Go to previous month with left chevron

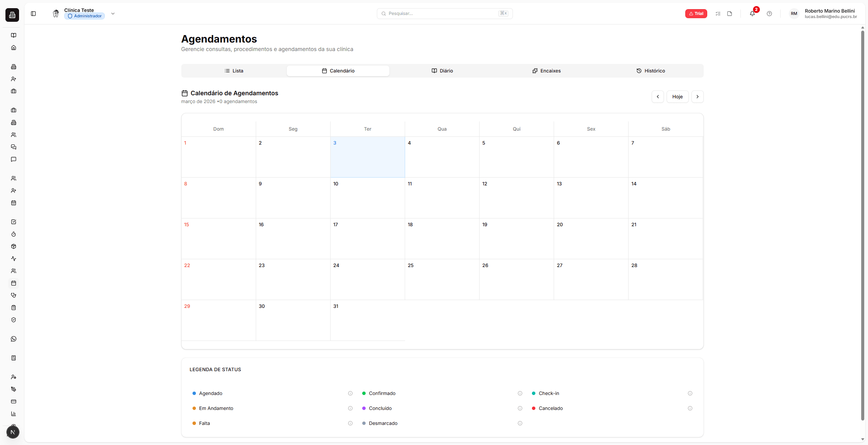coord(657,97)
